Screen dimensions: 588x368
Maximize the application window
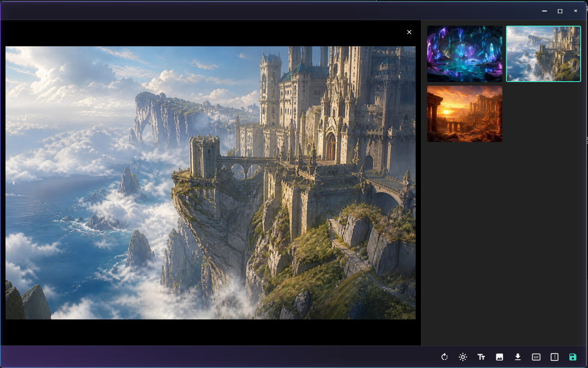point(560,11)
